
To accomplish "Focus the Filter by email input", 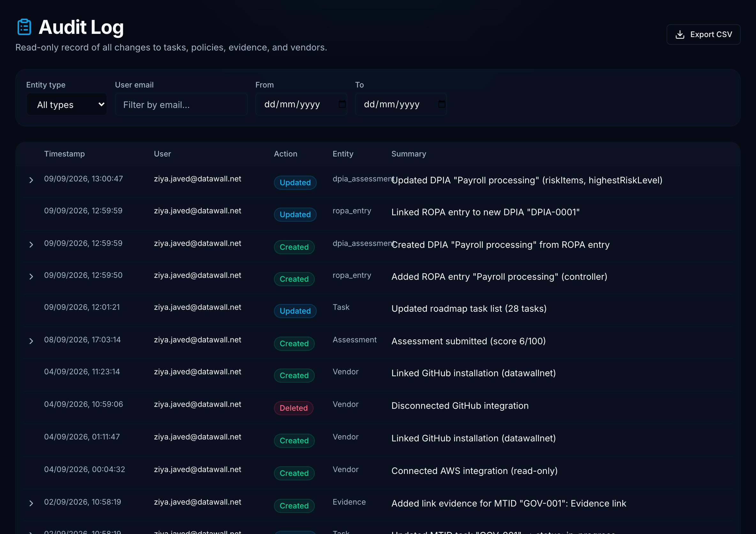I will [x=181, y=104].
